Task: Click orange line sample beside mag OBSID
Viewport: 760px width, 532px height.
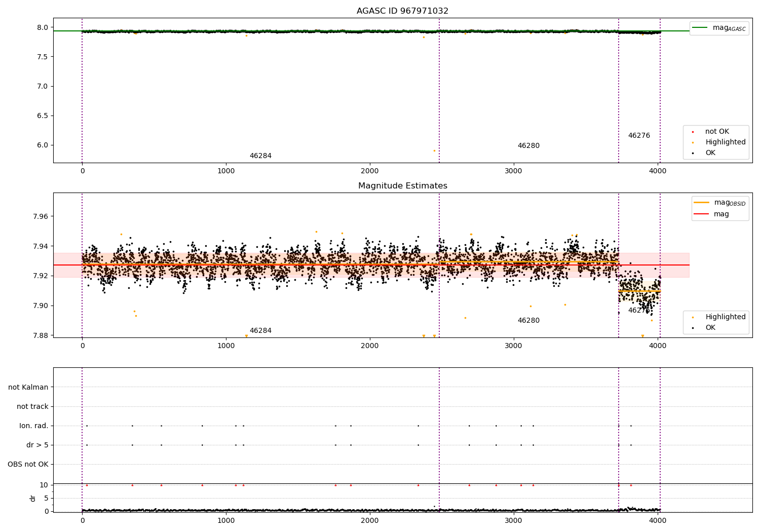Action: pyautogui.click(x=701, y=202)
